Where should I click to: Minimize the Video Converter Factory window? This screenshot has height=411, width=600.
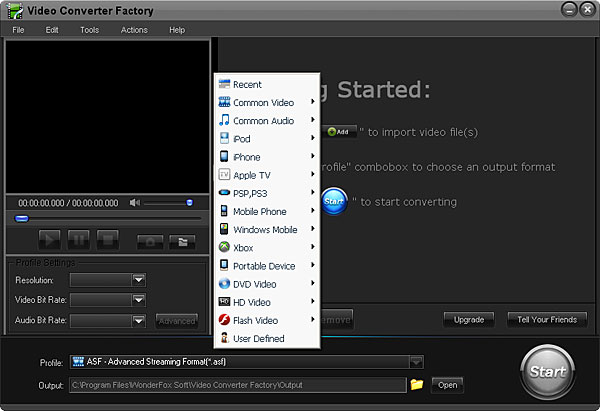(x=569, y=10)
